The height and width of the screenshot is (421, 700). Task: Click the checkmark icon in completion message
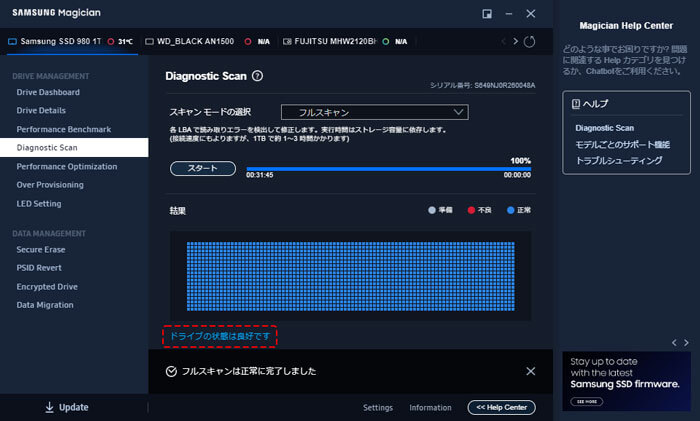click(171, 371)
